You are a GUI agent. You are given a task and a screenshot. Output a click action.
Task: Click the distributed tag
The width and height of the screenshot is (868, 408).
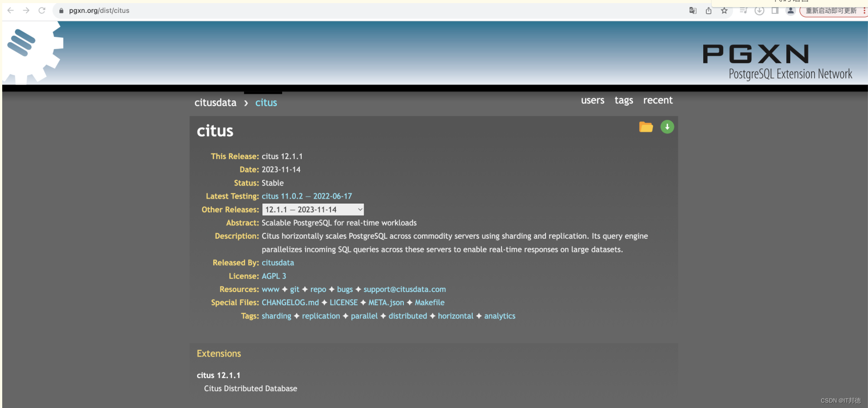[408, 316]
